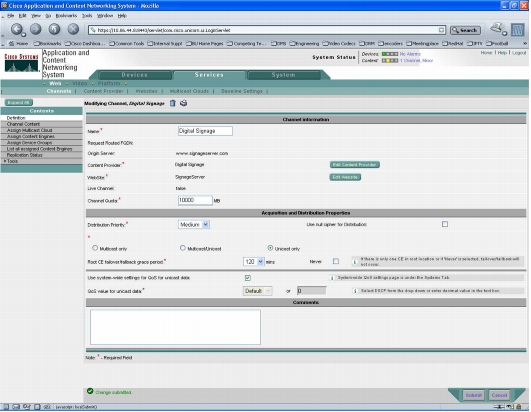Uncheck Use system-wide settings for QoS
This screenshot has height=412, width=531.
pyautogui.click(x=248, y=278)
